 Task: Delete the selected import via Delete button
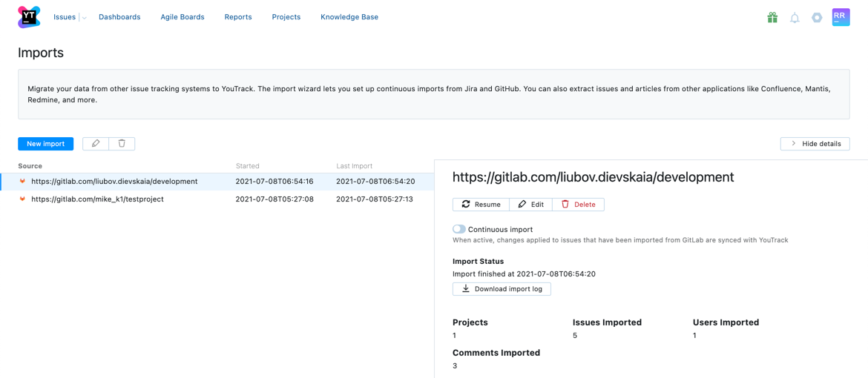coord(579,205)
